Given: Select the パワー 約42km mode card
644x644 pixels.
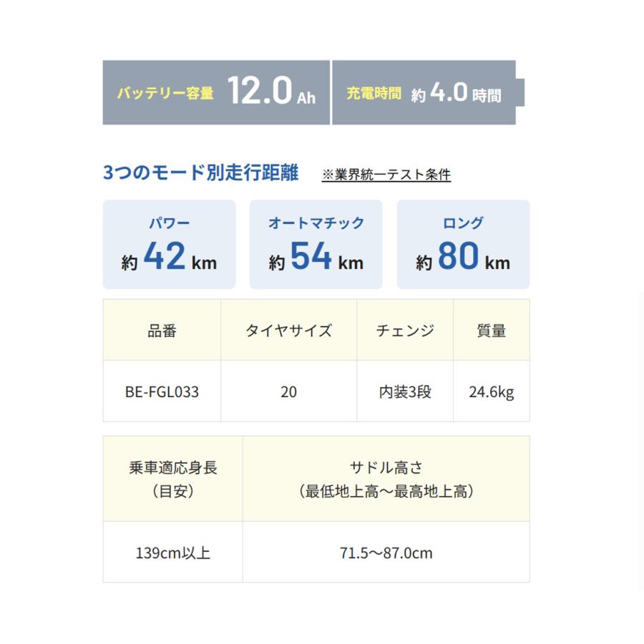Looking at the screenshot, I should click(169, 244).
